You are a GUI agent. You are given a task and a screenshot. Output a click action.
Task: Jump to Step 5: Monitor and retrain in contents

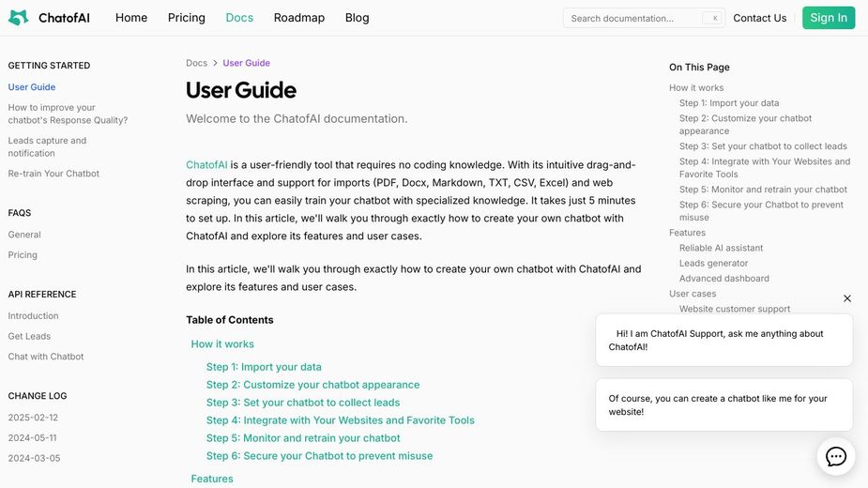click(303, 438)
